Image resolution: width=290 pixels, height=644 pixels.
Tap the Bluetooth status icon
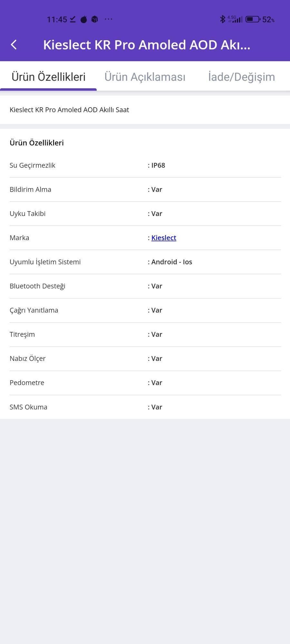coord(222,19)
